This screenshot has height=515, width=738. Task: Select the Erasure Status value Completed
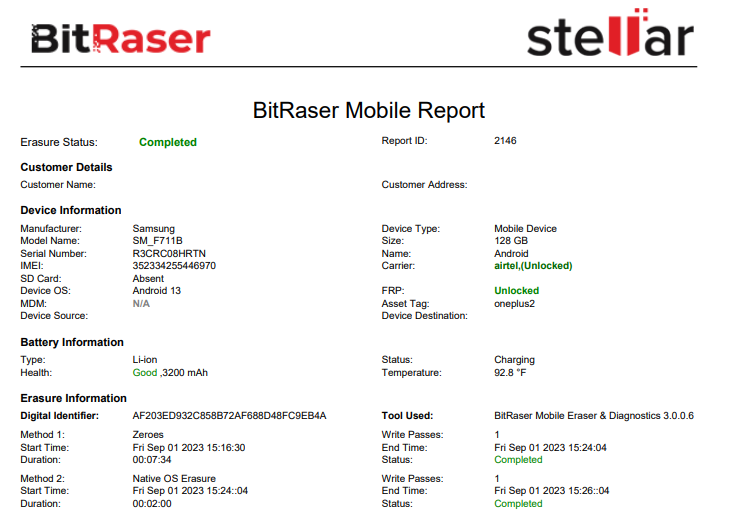pos(168,142)
